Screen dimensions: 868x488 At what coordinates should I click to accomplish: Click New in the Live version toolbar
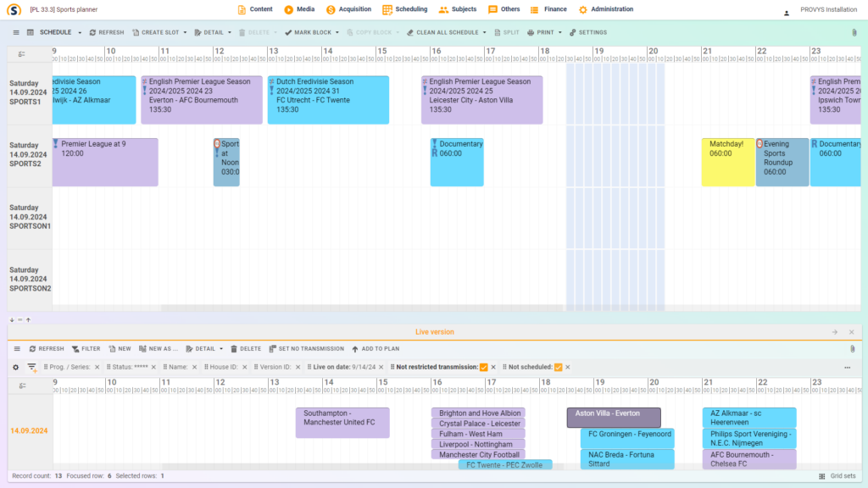click(120, 349)
